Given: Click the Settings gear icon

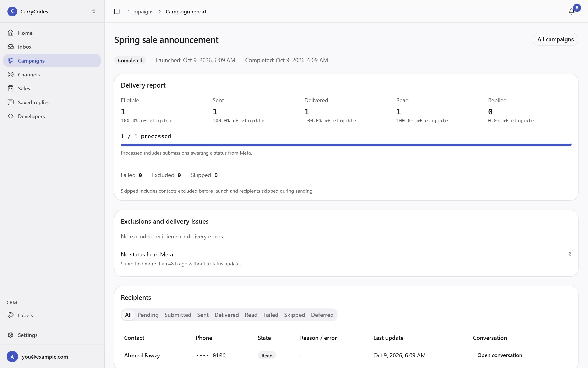Looking at the screenshot, I should 10,335.
